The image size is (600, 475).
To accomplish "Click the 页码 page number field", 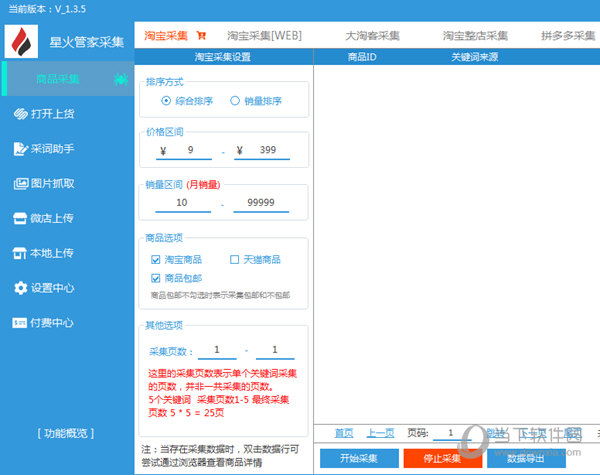I will click(452, 433).
